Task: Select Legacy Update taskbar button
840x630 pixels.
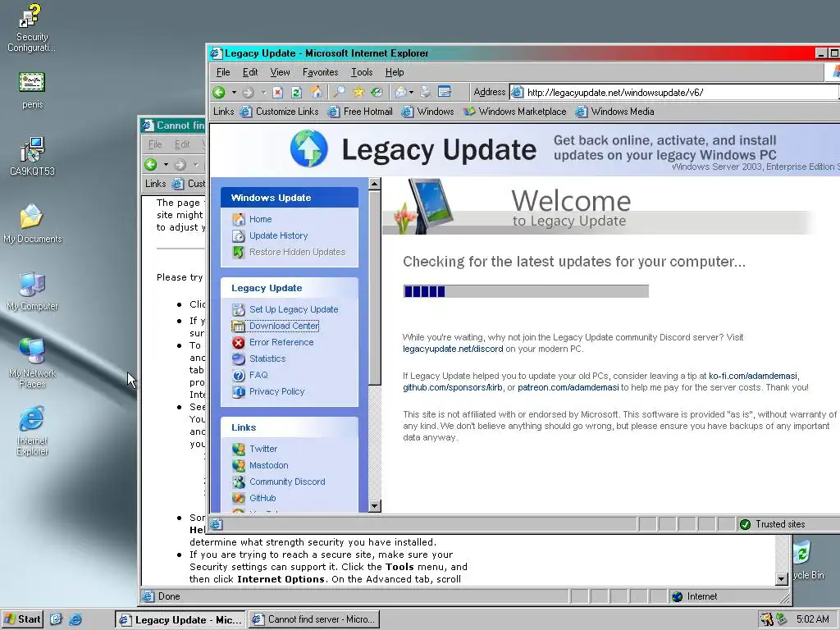Action: click(180, 619)
